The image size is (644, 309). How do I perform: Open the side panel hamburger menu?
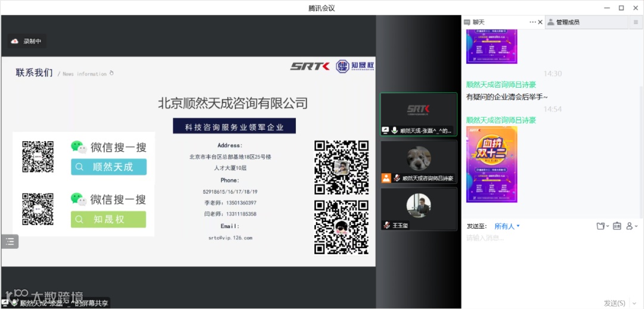click(x=636, y=22)
